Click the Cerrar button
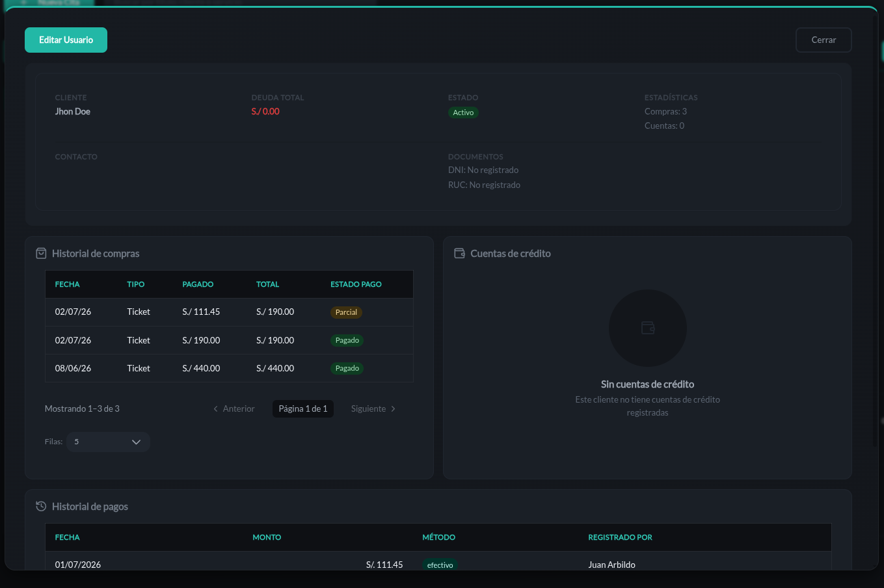Image resolution: width=884 pixels, height=588 pixels. (824, 40)
